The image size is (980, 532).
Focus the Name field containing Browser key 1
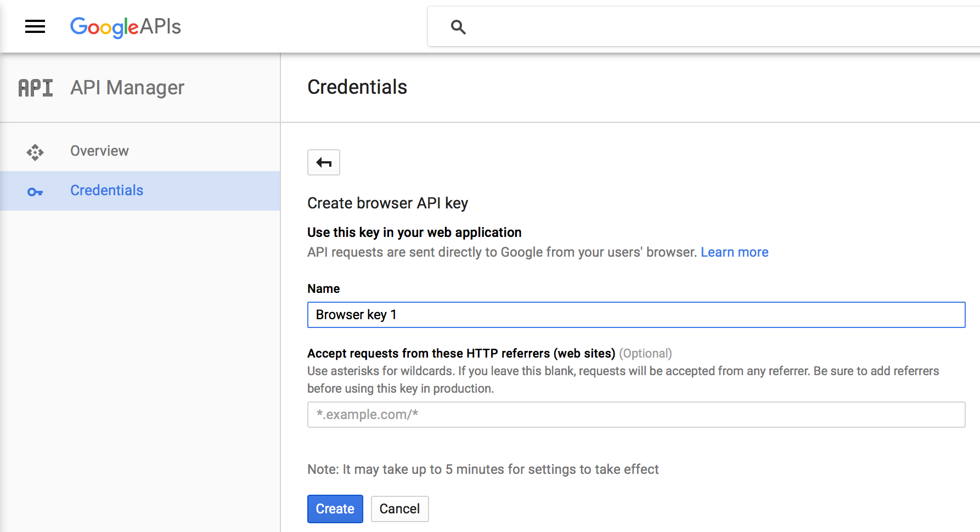pyautogui.click(x=637, y=315)
